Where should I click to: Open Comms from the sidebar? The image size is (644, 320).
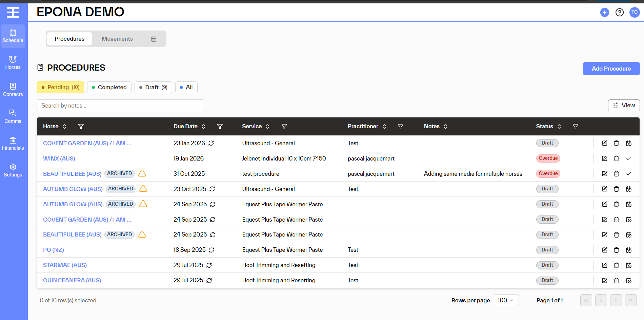point(13,116)
